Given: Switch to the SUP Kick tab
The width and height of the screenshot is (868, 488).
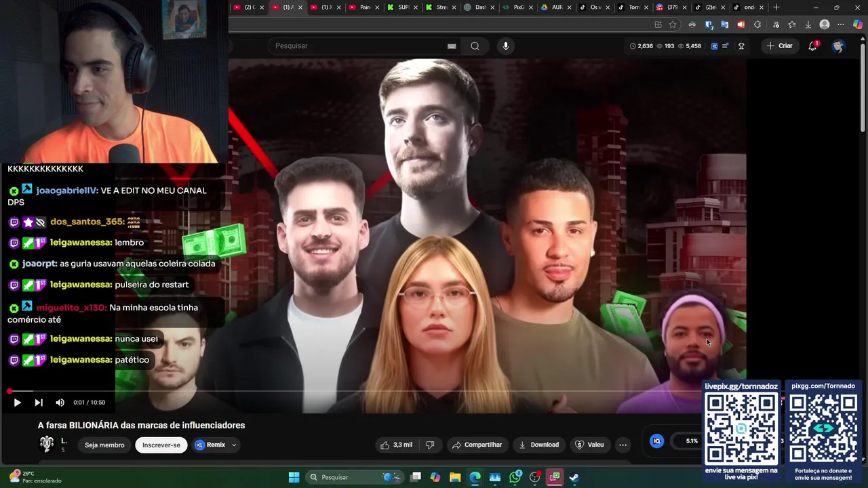Looking at the screenshot, I should point(401,7).
